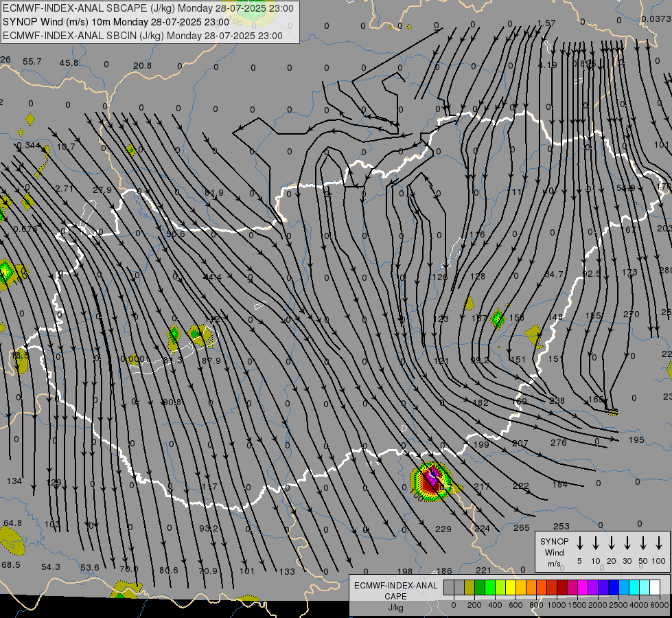Click the map value 84.7
This screenshot has width=672, height=618.
click(x=554, y=275)
